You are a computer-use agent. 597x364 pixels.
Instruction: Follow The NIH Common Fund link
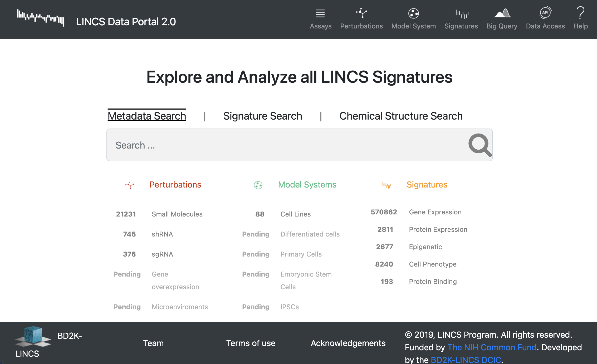click(x=492, y=347)
